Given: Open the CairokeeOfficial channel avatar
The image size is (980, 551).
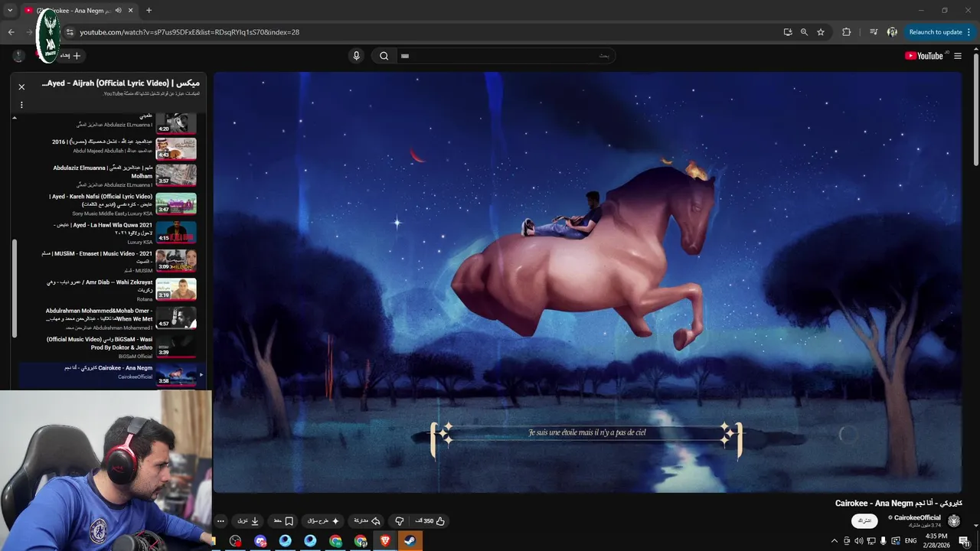Looking at the screenshot, I should [x=954, y=521].
